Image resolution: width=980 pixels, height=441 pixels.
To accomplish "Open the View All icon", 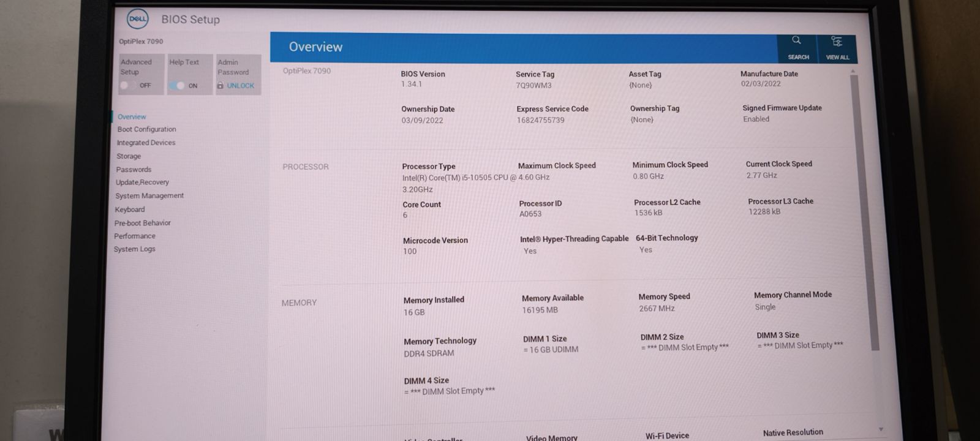I will tap(837, 42).
